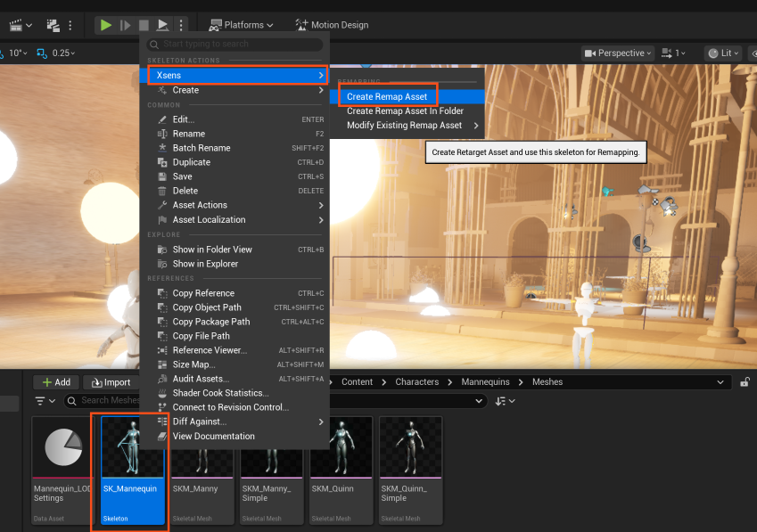757x532 pixels.
Task: Click the Stop playback button
Action: click(144, 25)
